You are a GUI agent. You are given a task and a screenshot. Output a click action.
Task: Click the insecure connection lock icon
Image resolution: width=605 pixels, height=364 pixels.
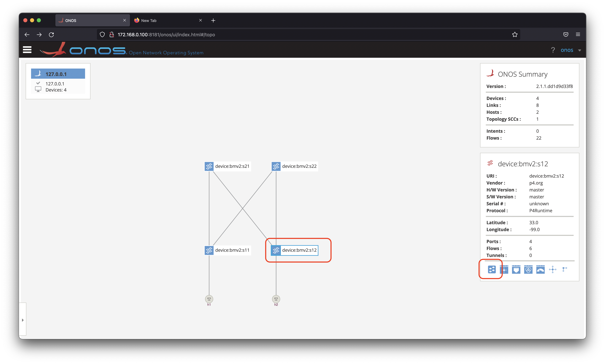(x=112, y=35)
